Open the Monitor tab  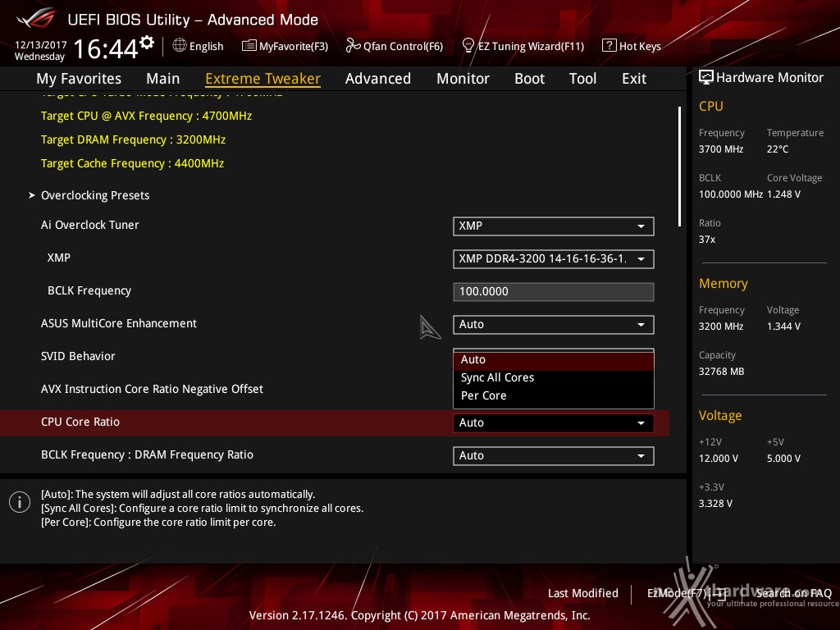coord(463,79)
